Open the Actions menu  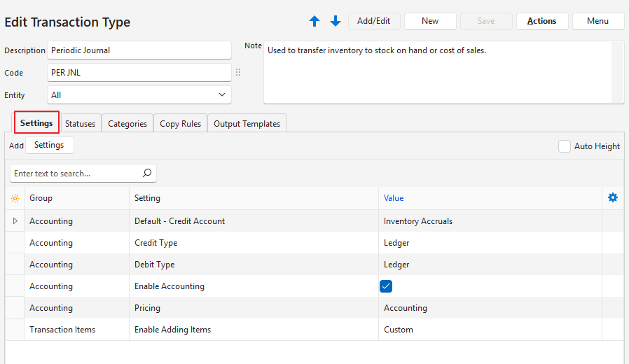(x=541, y=21)
